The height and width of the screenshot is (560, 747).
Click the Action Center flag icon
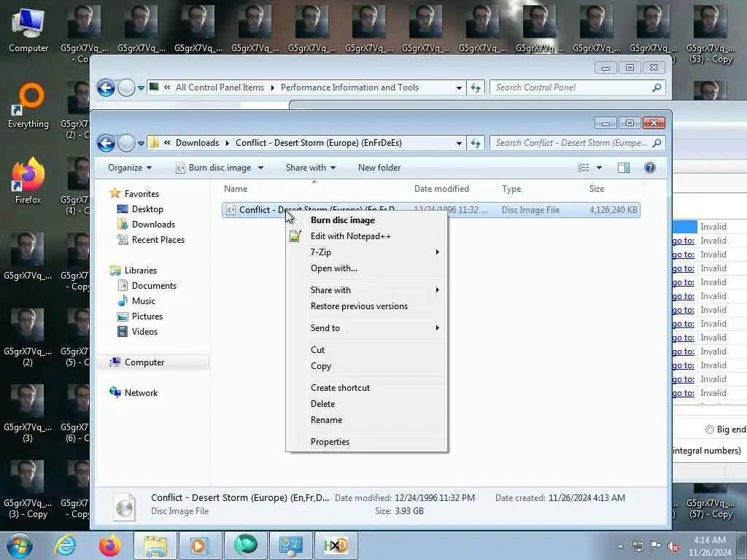coord(656,546)
